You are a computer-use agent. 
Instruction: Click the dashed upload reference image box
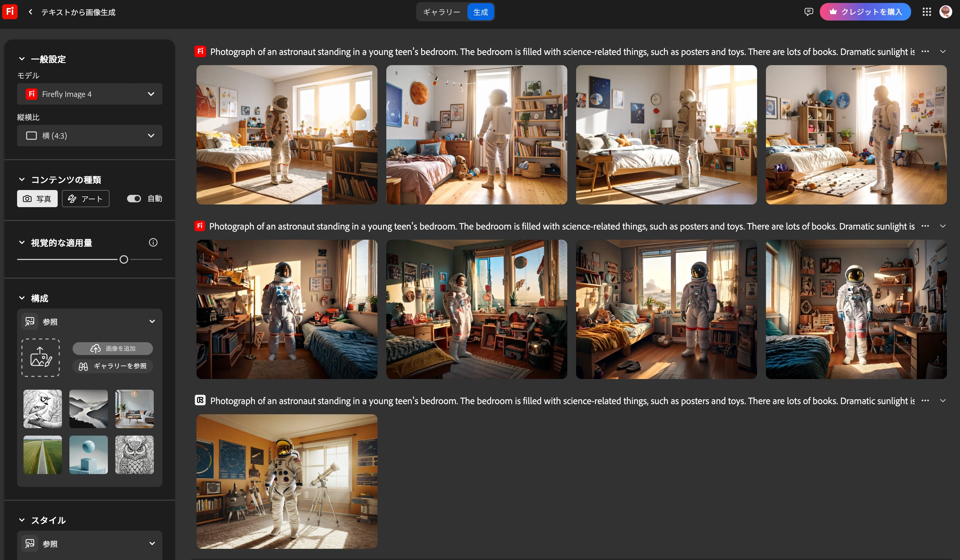[40, 357]
